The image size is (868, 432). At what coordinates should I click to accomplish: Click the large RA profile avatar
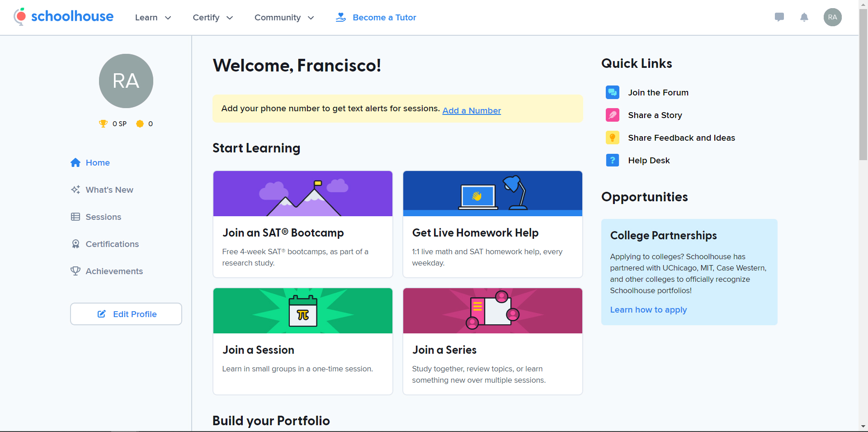pos(126,81)
